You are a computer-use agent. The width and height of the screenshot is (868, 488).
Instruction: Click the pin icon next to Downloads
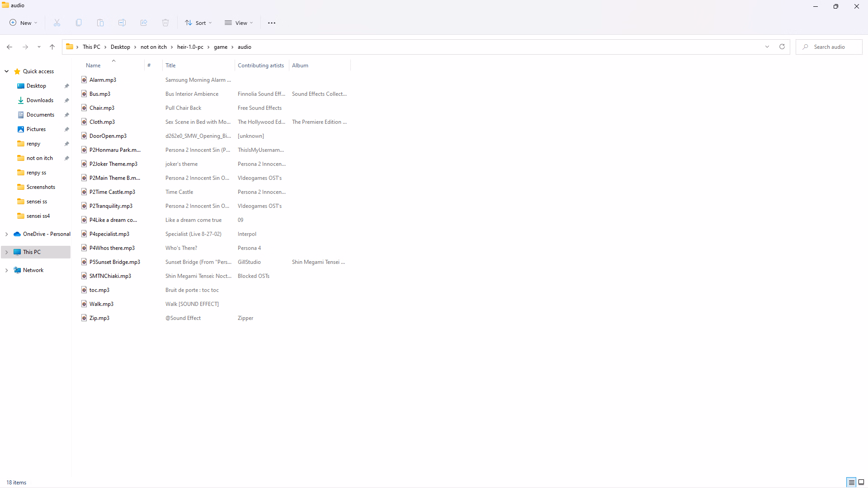(x=67, y=100)
